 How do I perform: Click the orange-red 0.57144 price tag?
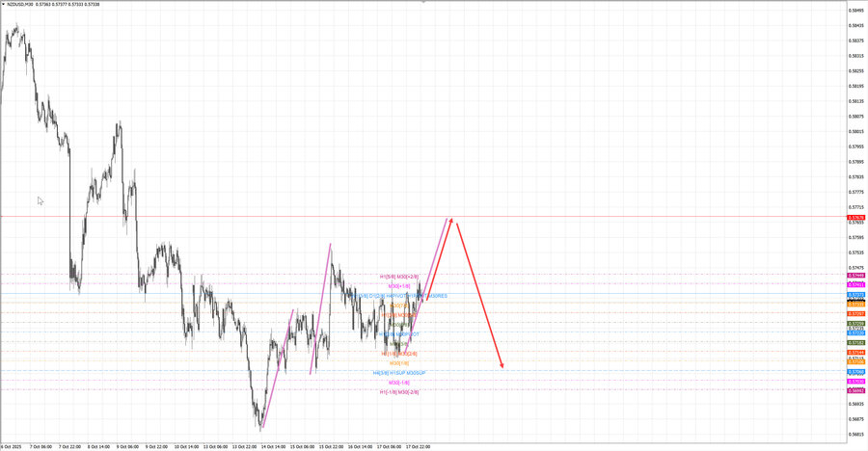(855, 353)
